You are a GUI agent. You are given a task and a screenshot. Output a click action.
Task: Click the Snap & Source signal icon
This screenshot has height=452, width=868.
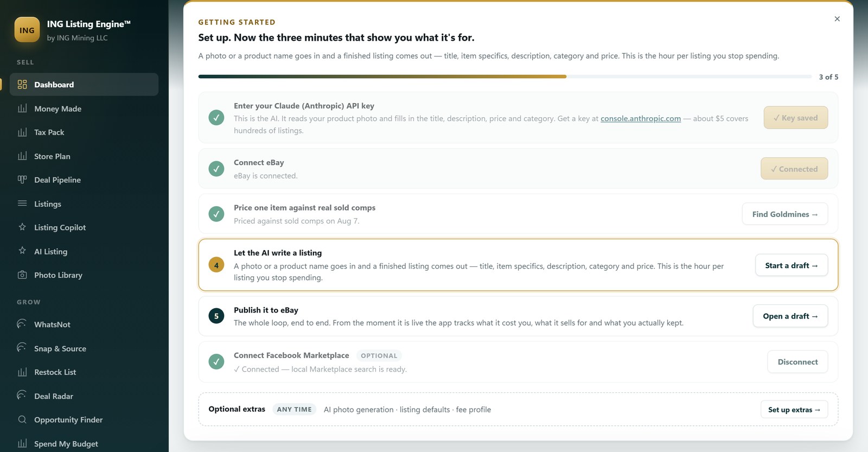pyautogui.click(x=22, y=348)
